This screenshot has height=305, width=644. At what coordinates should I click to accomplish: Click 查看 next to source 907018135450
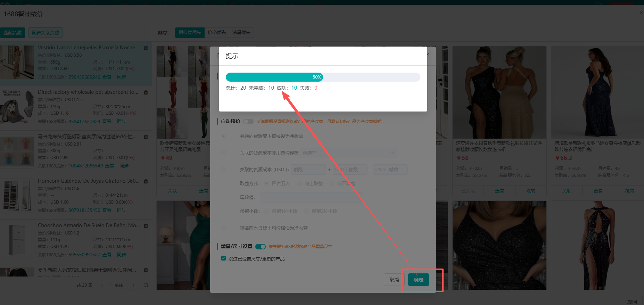(x=107, y=211)
